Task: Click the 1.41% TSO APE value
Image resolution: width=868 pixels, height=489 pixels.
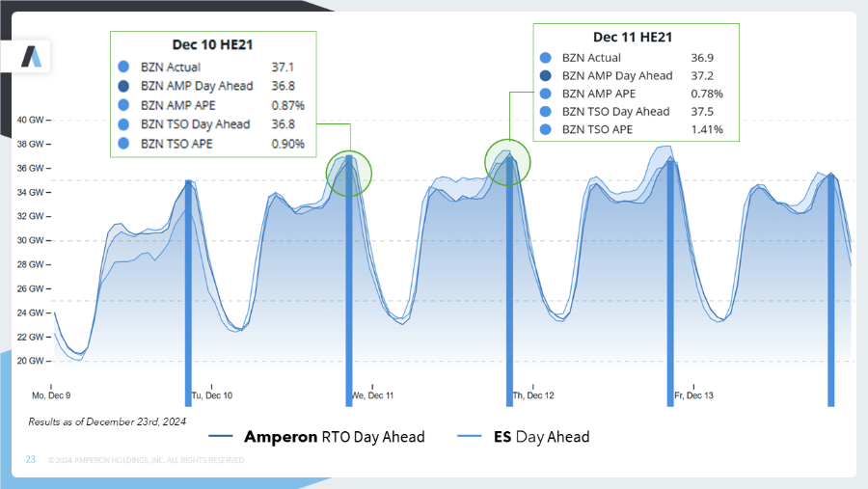Action: [x=707, y=129]
